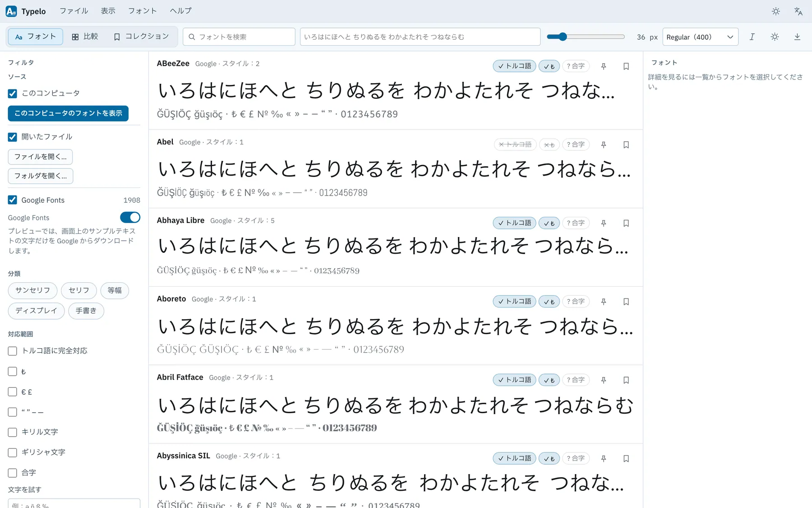Click the Typelo app logo icon

click(11, 11)
